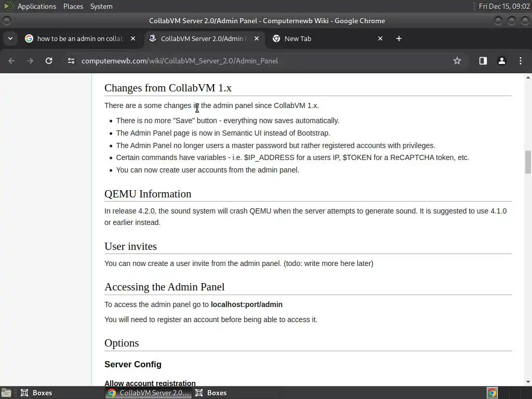Click CollabVM Server Chrome taskbar button

[148, 393]
